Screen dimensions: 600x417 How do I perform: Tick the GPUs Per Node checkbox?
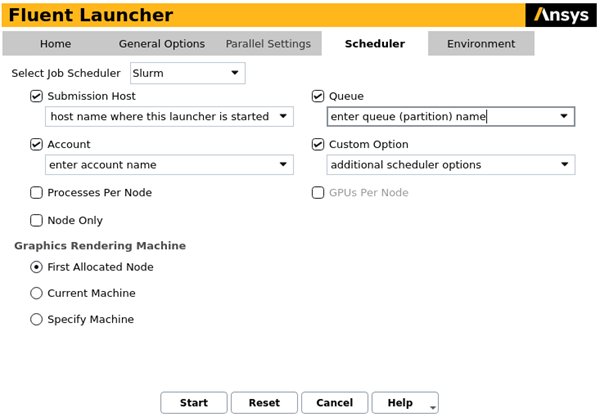[x=318, y=192]
